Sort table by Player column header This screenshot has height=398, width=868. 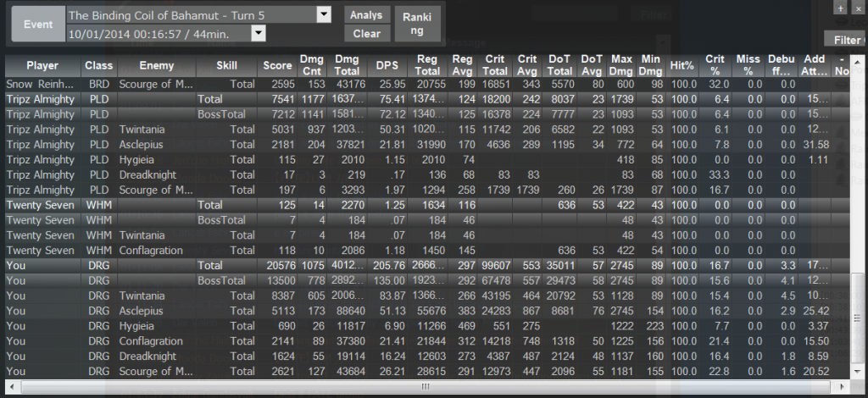(42, 65)
